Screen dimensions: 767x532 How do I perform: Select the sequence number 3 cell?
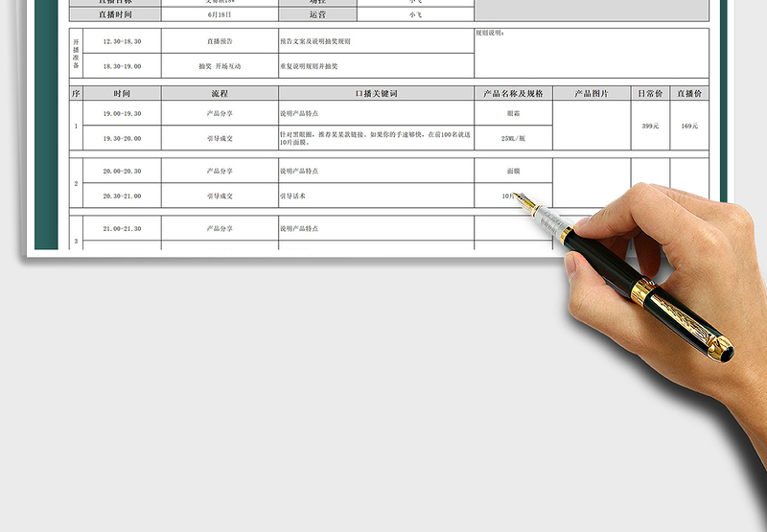pyautogui.click(x=76, y=233)
